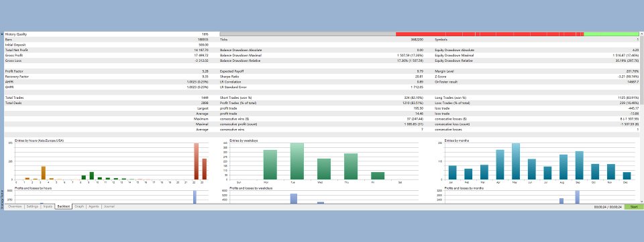
Task: Open the Journal tab
Action: [x=109, y=206]
